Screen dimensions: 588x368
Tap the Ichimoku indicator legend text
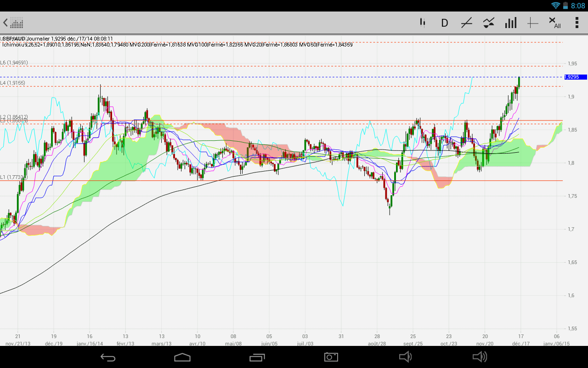point(177,45)
